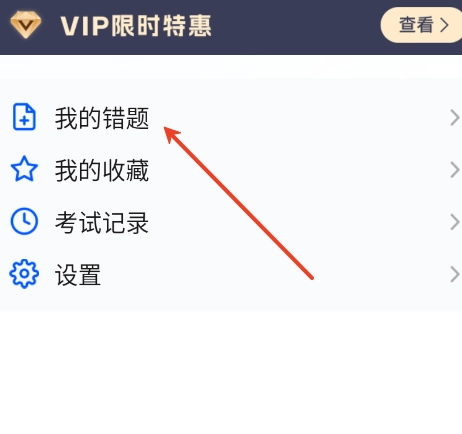Open the 我的错题 menu entry
462x434 pixels.
231,117
